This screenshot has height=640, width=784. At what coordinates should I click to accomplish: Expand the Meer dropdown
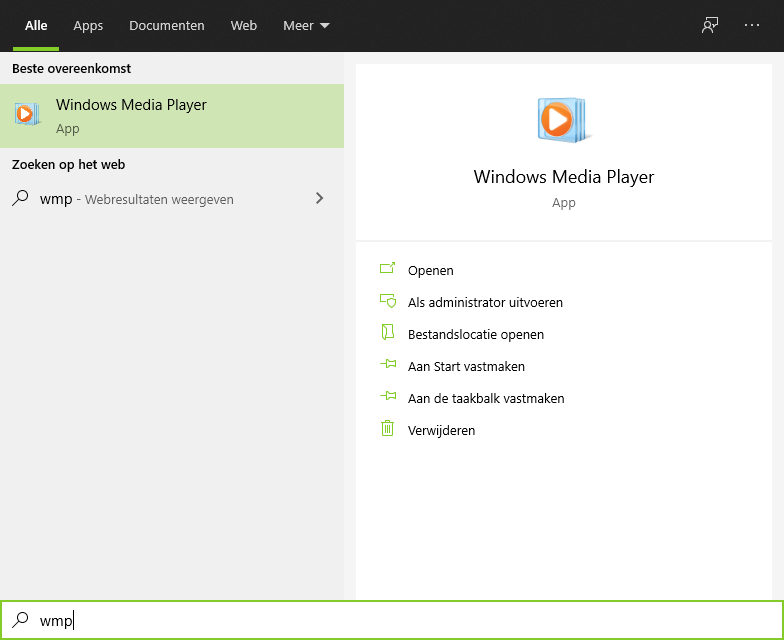[x=306, y=26]
